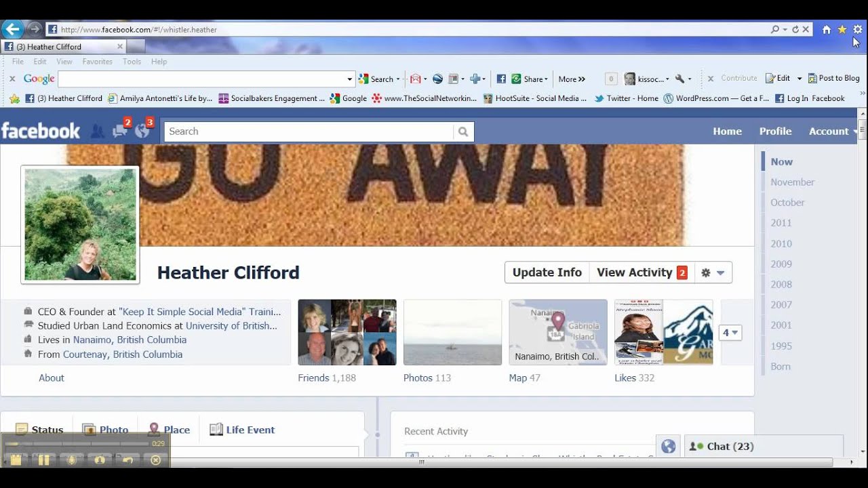Open a new browser tab
This screenshot has width=868, height=488.
pos(136,47)
